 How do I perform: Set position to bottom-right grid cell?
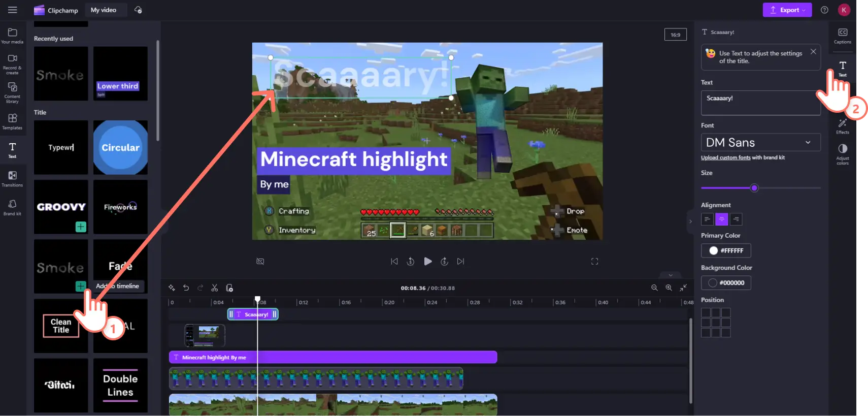point(726,333)
